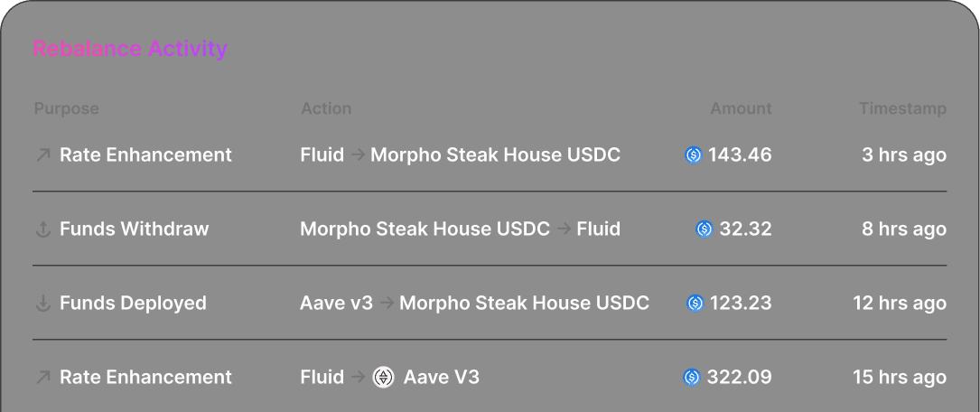Image resolution: width=980 pixels, height=412 pixels.
Task: Click the USDC coin icon beside 123.23
Action: click(x=695, y=304)
